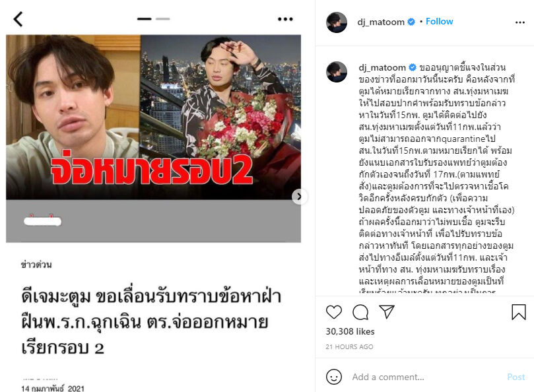Click the Add a comment field
The height and width of the screenshot is (392, 534).
(x=426, y=377)
